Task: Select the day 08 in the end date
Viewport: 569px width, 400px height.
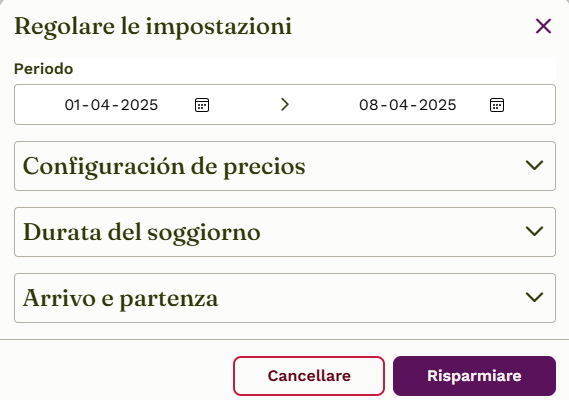Action: 369,105
